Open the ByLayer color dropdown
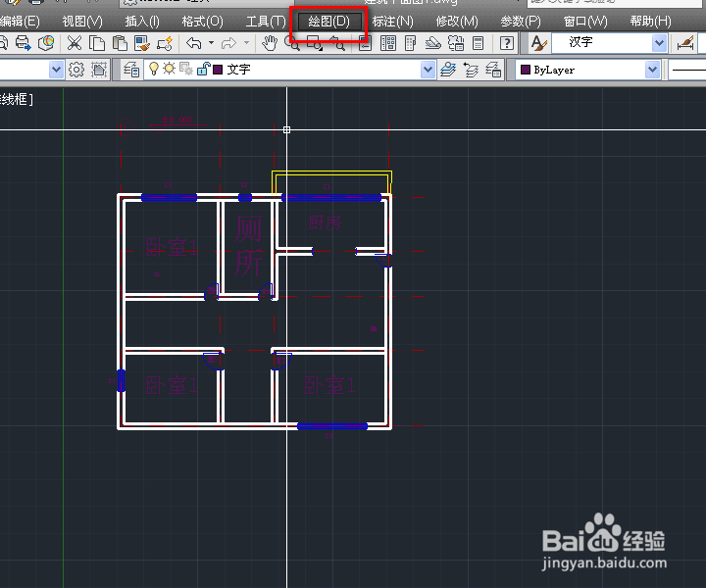The image size is (706, 588). pos(652,70)
